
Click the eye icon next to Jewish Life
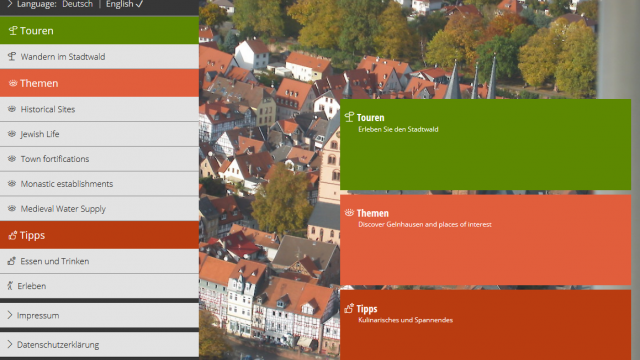(12, 134)
